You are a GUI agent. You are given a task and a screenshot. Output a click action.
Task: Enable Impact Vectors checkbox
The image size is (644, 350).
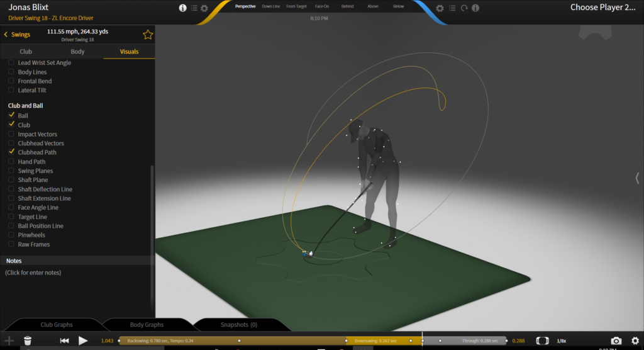(11, 134)
